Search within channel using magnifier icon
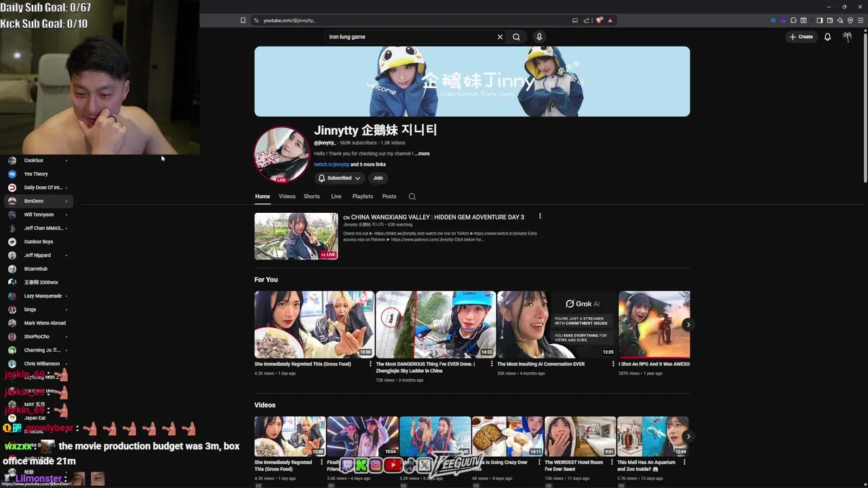Viewport: 868px width, 488px height. coord(412,197)
